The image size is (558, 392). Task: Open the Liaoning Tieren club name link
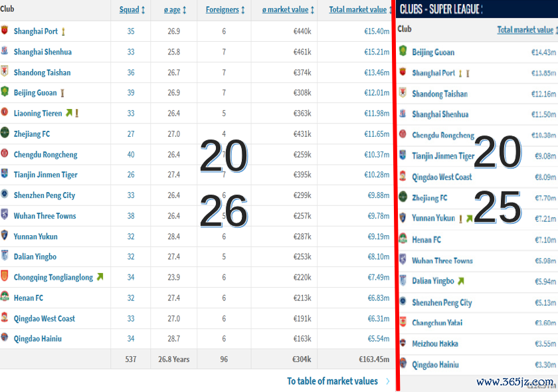(x=37, y=114)
